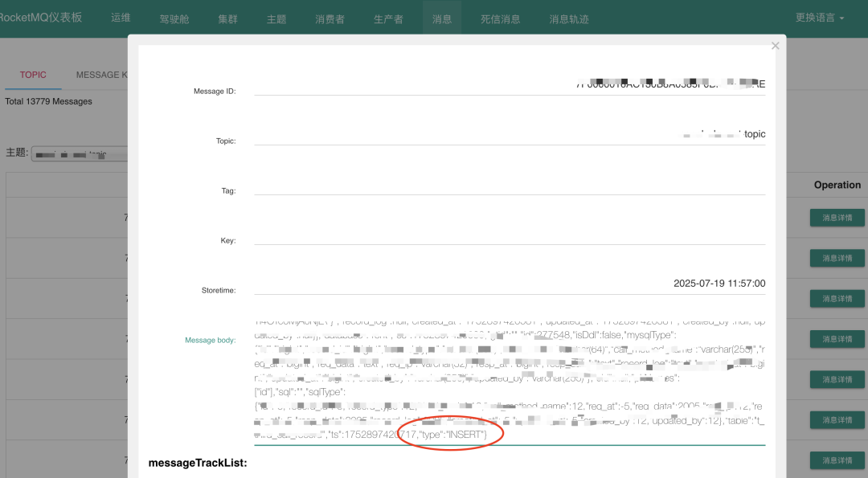Expand the 更换语言 language dropdown
This screenshot has height=478, width=868.
819,18
